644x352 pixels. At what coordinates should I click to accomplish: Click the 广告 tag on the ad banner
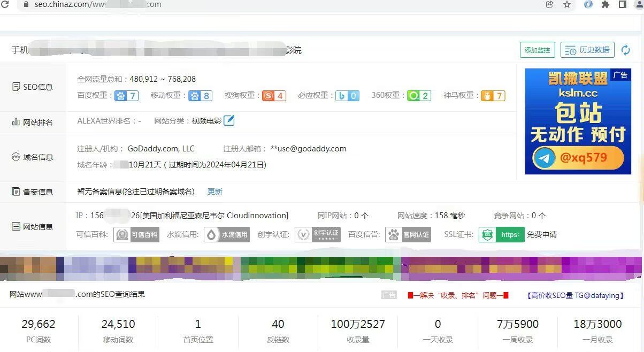coord(620,75)
